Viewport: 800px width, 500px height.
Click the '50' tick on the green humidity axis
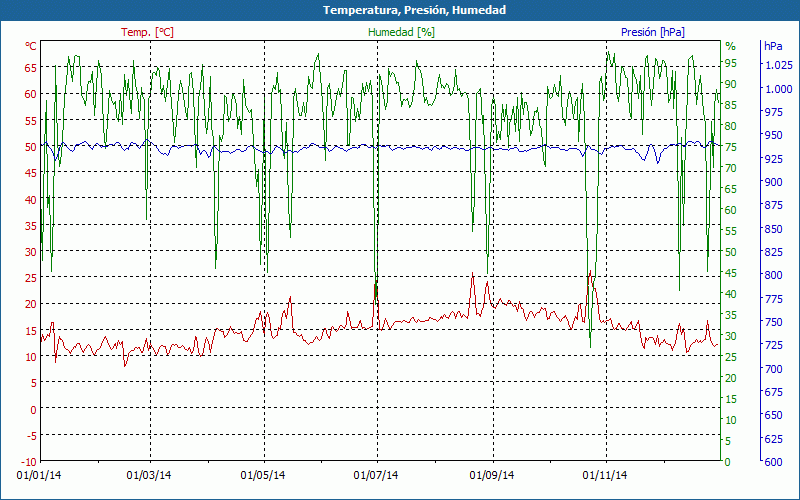coord(731,252)
